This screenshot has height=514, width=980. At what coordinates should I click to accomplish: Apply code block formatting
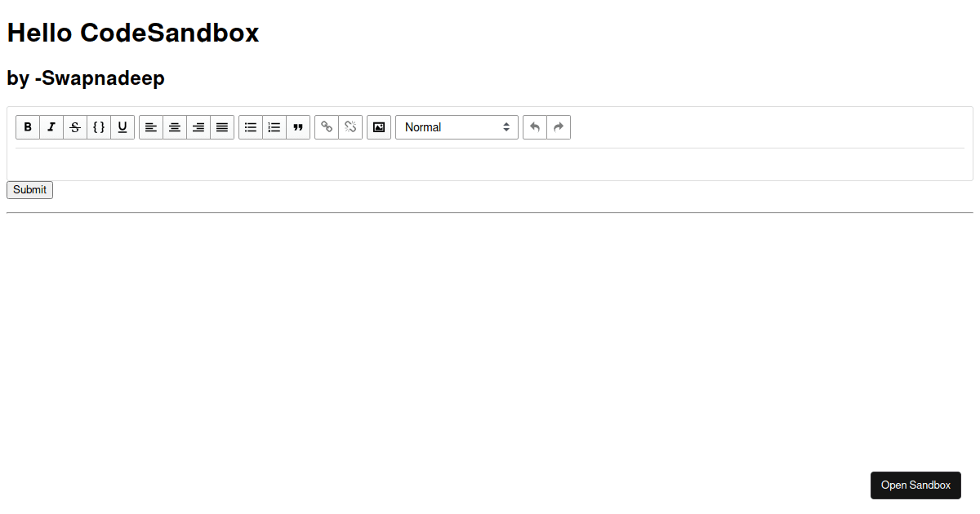[x=98, y=127]
